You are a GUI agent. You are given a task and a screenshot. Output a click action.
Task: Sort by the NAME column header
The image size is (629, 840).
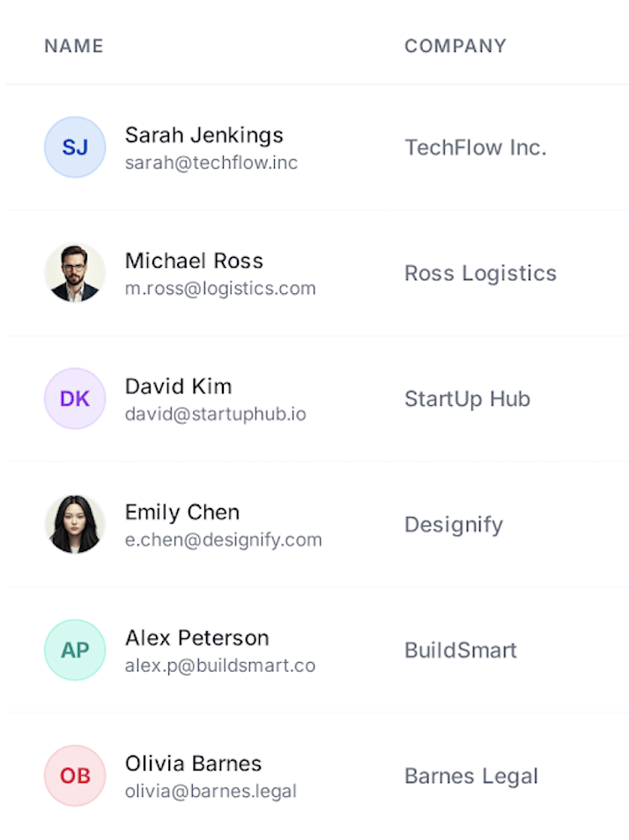pos(74,46)
